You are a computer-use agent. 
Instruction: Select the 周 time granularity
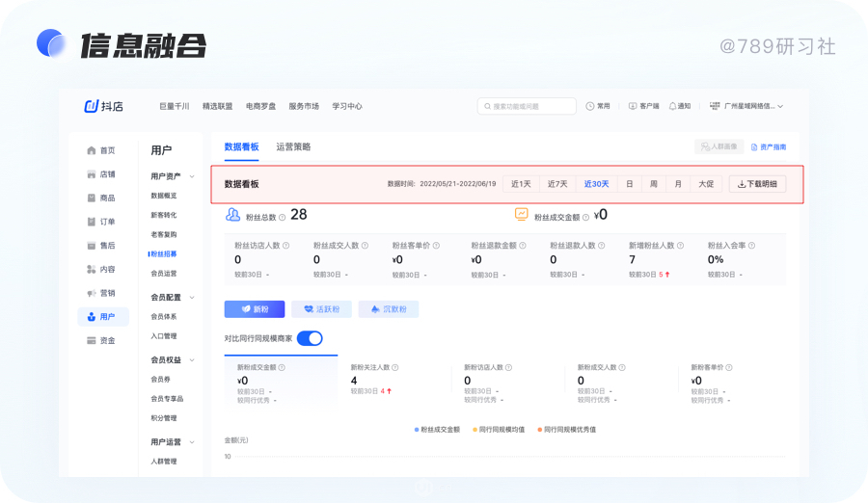click(x=654, y=184)
